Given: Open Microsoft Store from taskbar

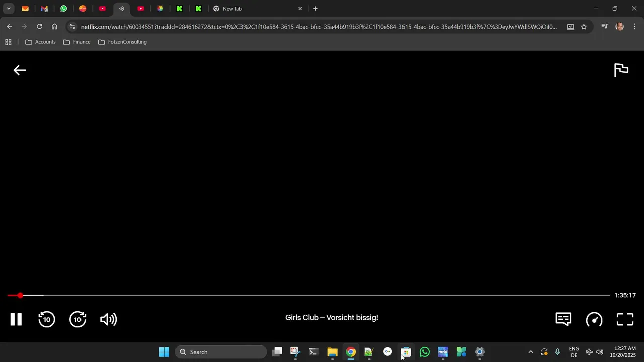Looking at the screenshot, I should tap(406, 352).
